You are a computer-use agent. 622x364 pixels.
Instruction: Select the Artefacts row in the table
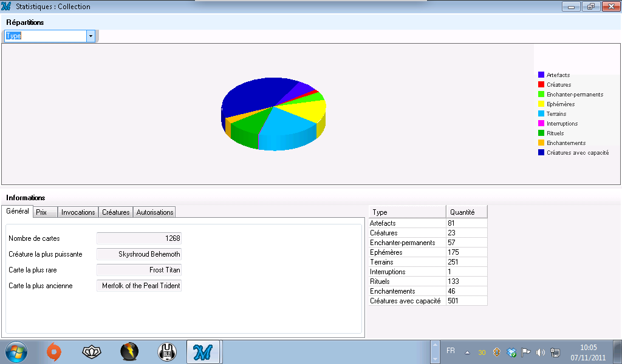tap(428, 223)
